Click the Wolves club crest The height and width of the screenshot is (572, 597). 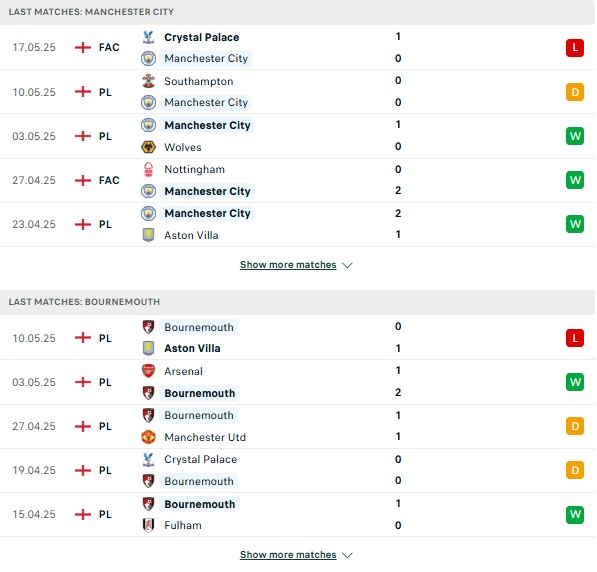(148, 147)
